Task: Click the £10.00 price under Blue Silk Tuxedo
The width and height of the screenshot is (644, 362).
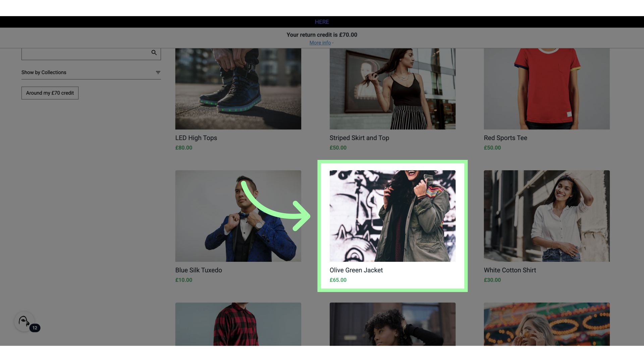Action: click(x=184, y=280)
